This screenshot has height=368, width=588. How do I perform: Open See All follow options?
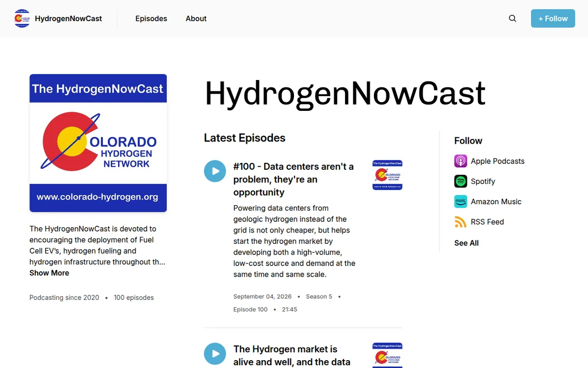[x=466, y=243]
